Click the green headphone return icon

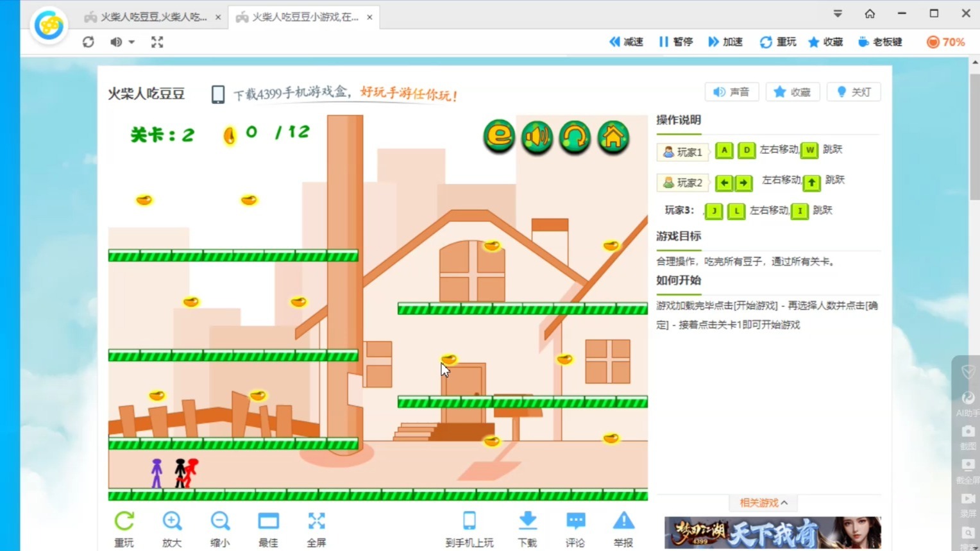point(575,137)
